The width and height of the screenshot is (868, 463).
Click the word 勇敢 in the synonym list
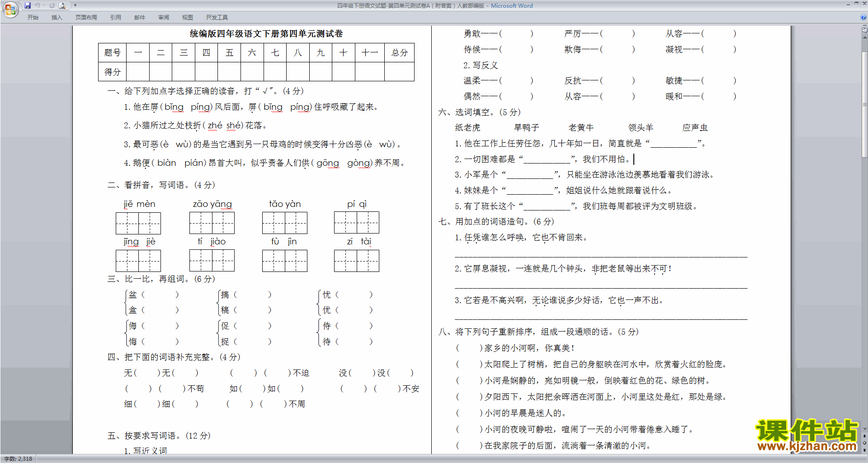click(472, 34)
